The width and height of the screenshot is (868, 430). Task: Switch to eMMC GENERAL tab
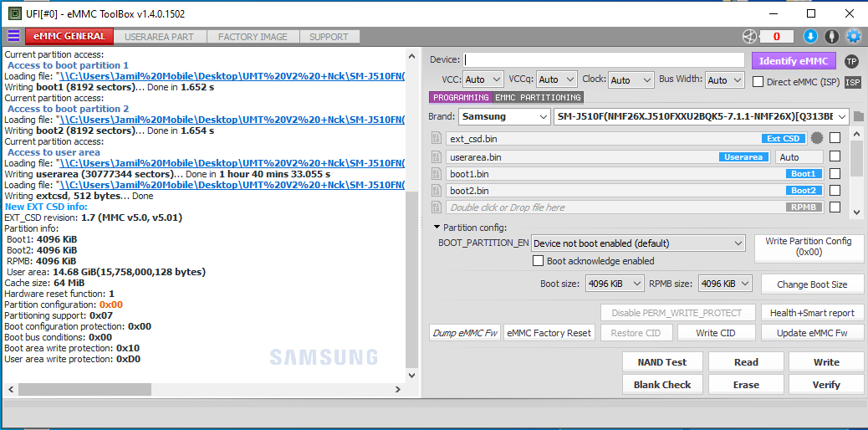(x=69, y=37)
